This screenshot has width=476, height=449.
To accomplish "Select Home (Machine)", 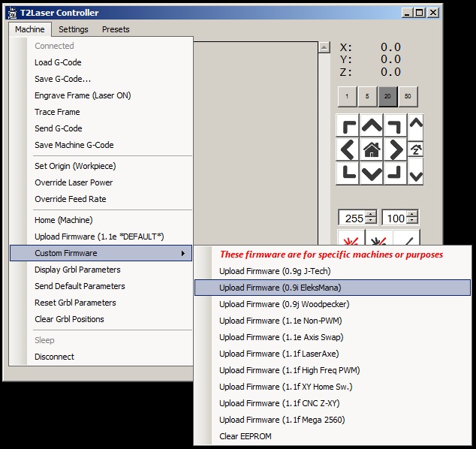I will [101, 220].
